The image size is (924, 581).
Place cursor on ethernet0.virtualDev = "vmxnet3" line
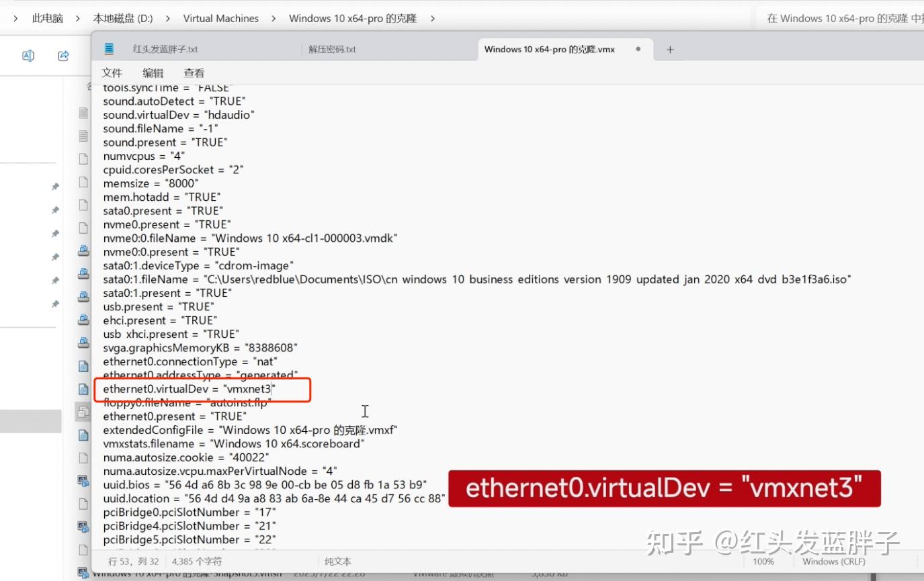[x=188, y=389]
